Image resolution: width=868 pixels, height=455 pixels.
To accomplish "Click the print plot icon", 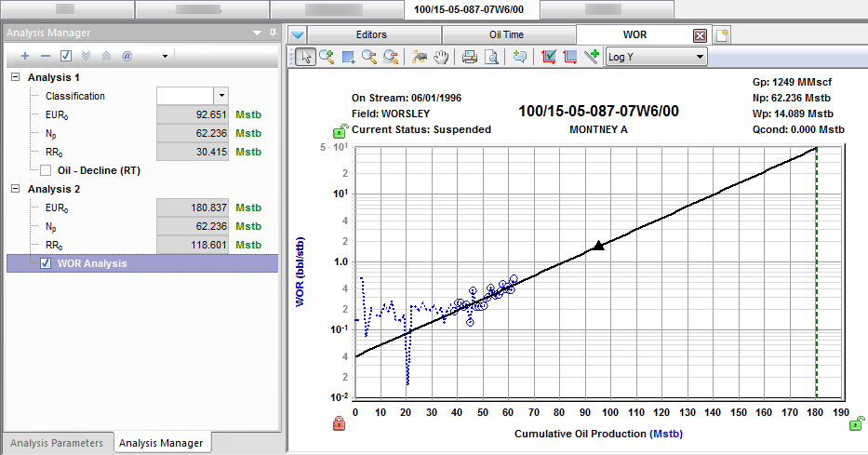I will [x=470, y=57].
